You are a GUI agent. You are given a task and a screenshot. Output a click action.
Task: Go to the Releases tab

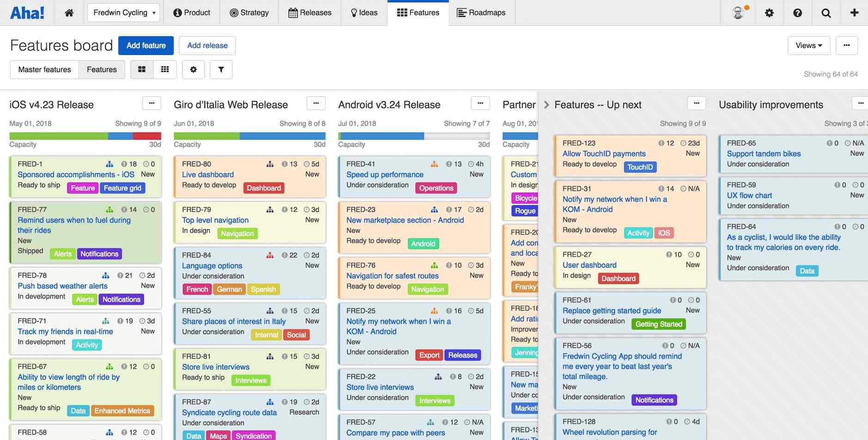pyautogui.click(x=310, y=13)
